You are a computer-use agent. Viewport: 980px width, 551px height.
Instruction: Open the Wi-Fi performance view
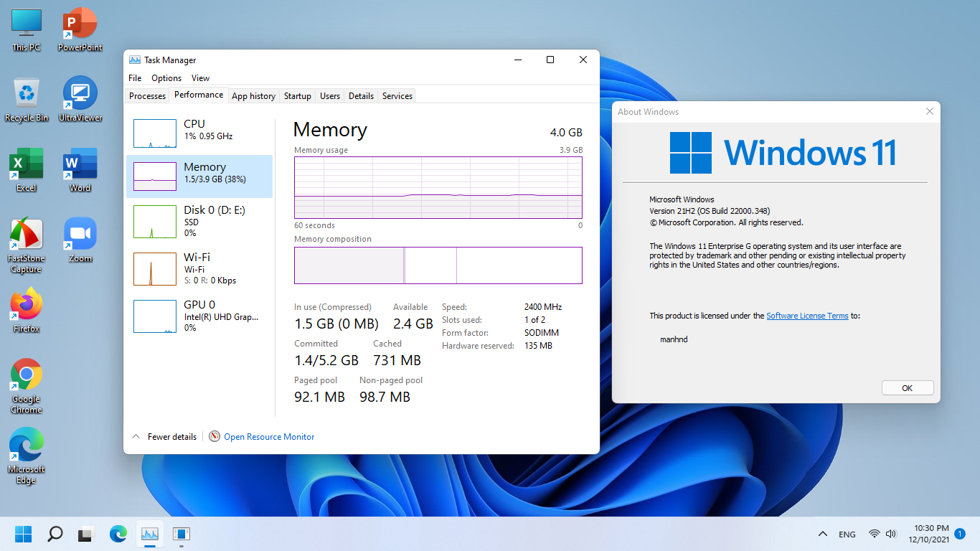point(199,268)
